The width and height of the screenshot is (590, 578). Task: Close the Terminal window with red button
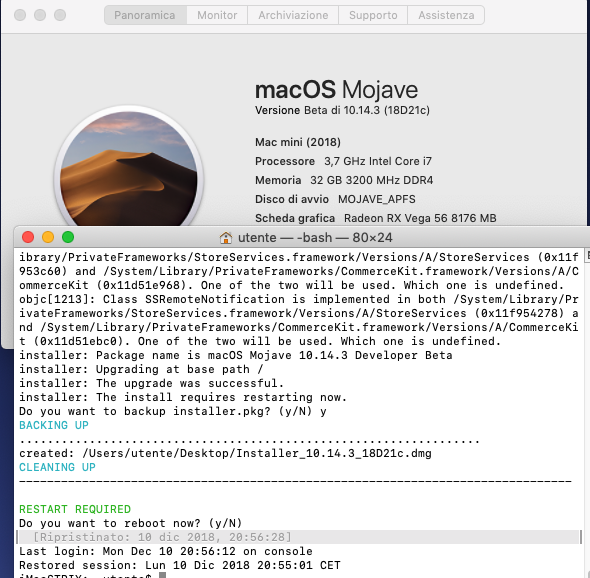coord(28,237)
